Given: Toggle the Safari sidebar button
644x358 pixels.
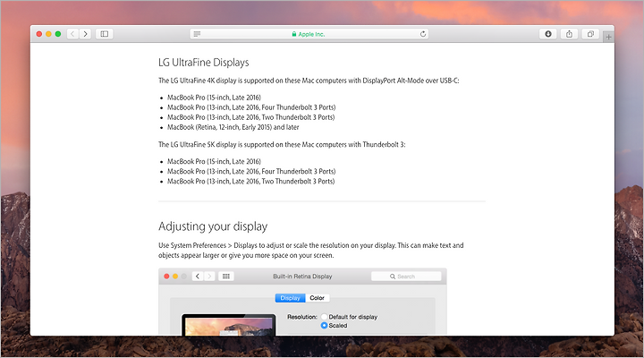Looking at the screenshot, I should coord(105,34).
